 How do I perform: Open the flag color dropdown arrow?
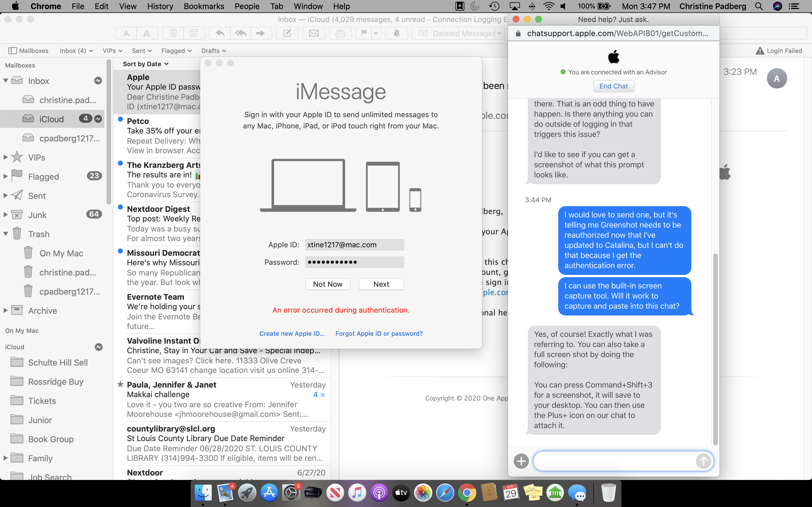tap(376, 33)
